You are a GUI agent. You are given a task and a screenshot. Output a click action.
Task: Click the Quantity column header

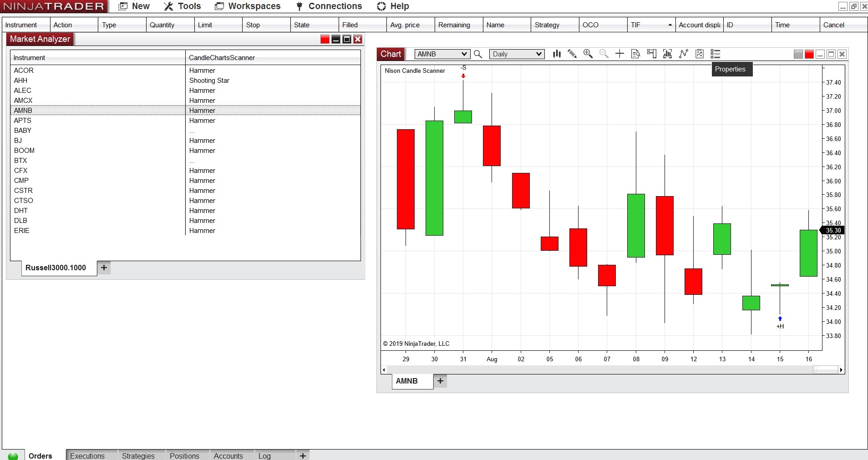(170, 25)
